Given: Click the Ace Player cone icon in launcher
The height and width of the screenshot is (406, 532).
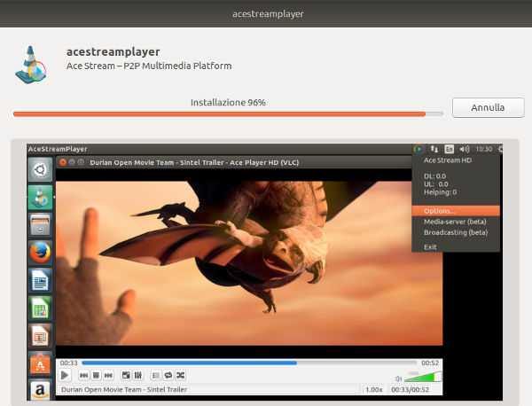Looking at the screenshot, I should pos(40,197).
